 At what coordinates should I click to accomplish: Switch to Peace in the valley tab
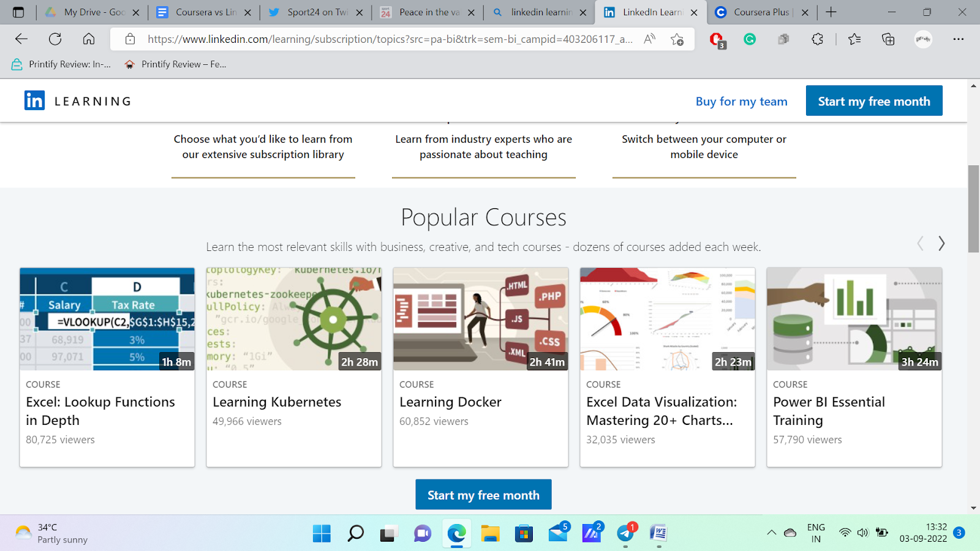(x=427, y=12)
